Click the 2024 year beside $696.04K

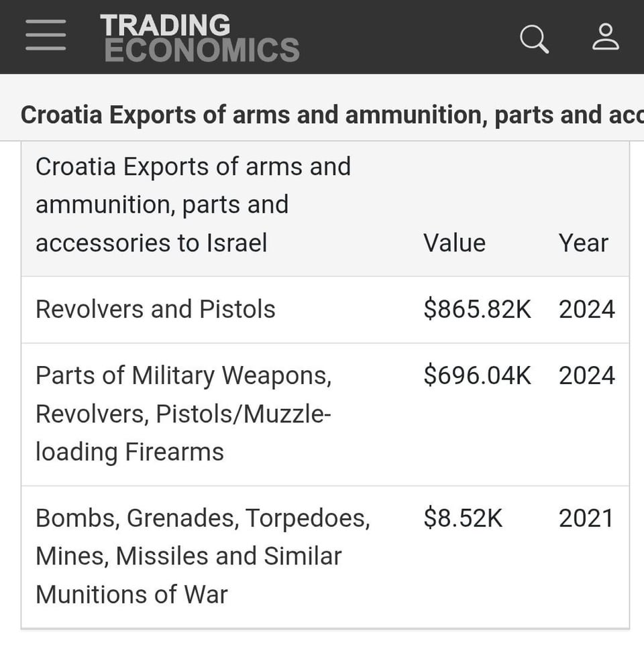tap(586, 375)
